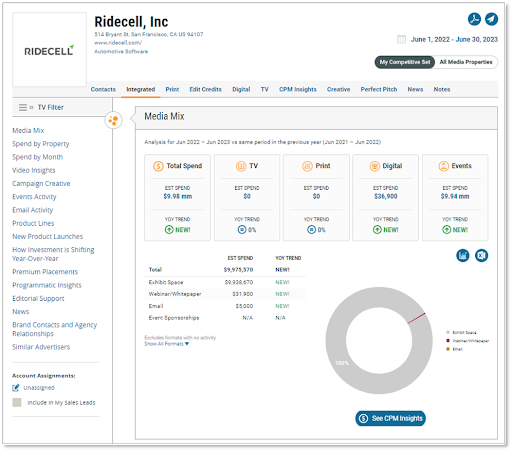
Task: Click the Exhibit Space legend swatch
Action: click(448, 332)
